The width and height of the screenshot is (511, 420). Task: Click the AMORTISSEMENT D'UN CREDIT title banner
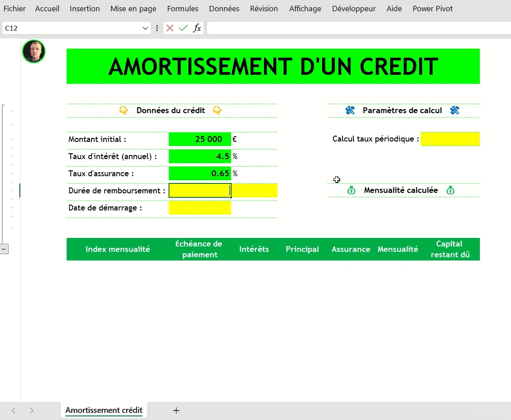point(273,66)
